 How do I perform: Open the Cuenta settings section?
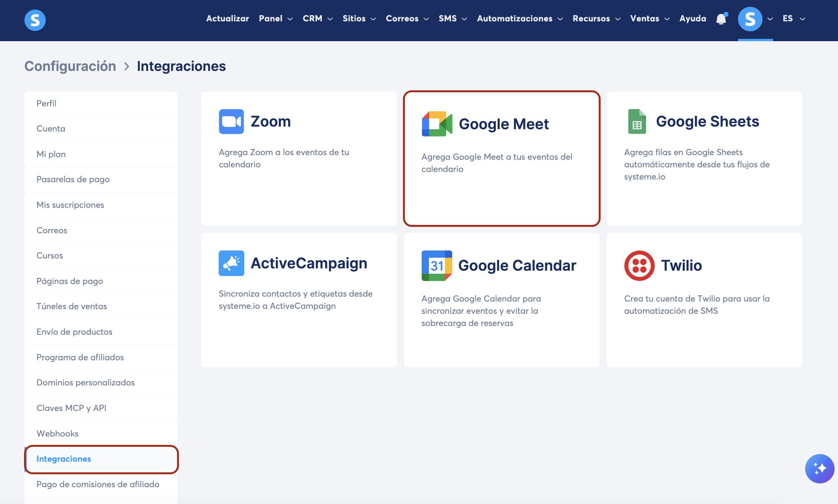click(x=101, y=129)
